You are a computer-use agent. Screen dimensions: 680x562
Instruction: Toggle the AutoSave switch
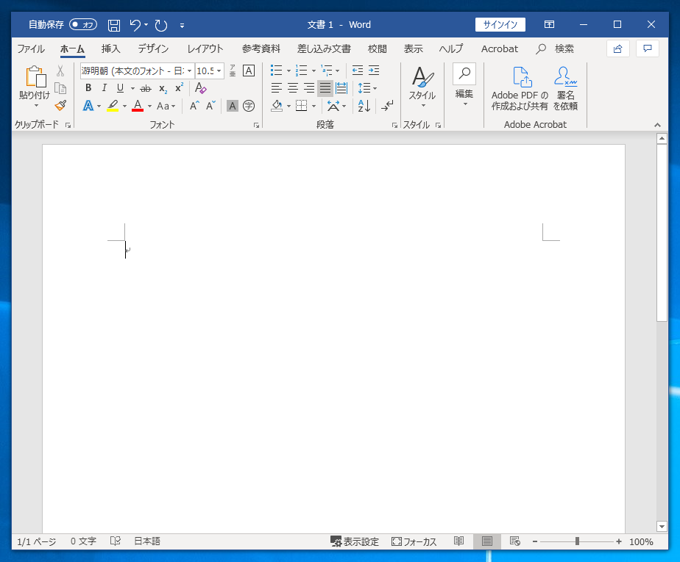83,25
